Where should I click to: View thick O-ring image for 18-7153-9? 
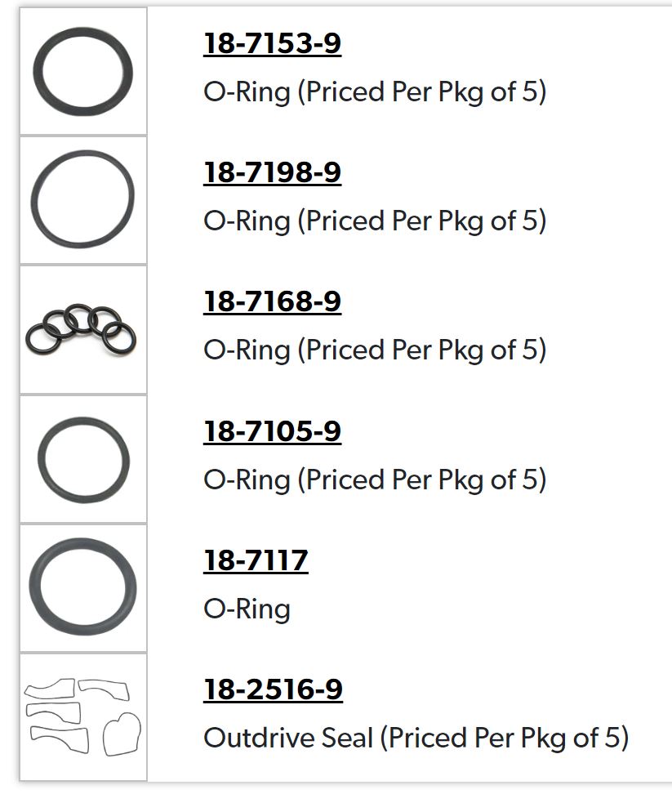tap(83, 71)
